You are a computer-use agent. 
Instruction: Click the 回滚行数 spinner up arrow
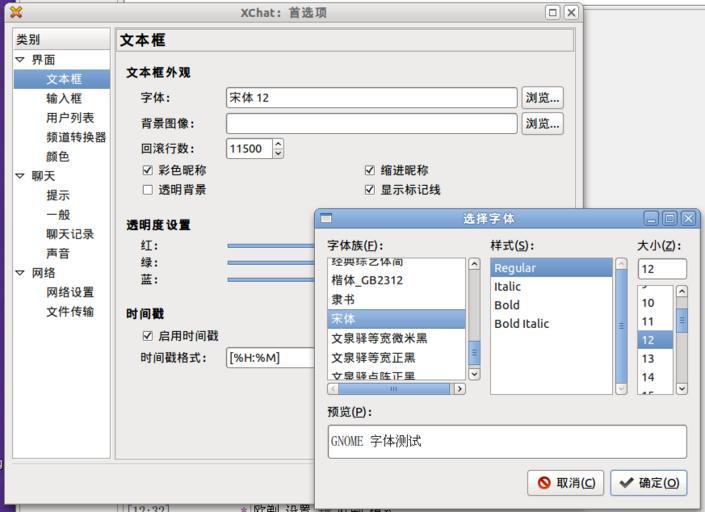tap(278, 144)
